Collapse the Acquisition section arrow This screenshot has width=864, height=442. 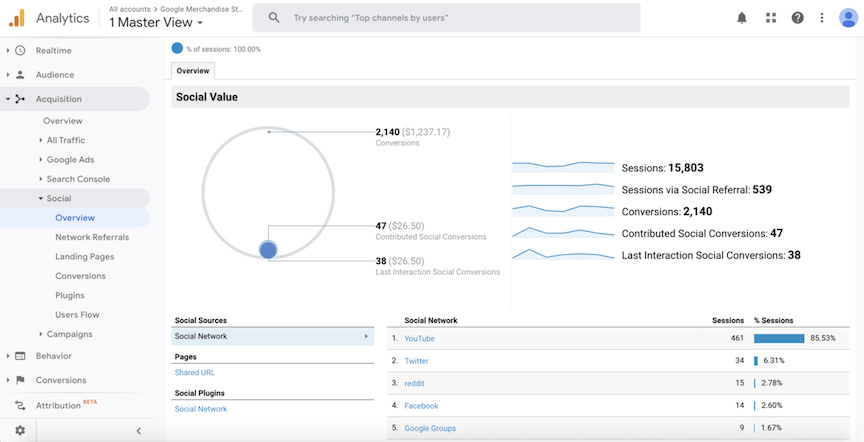pyautogui.click(x=8, y=99)
